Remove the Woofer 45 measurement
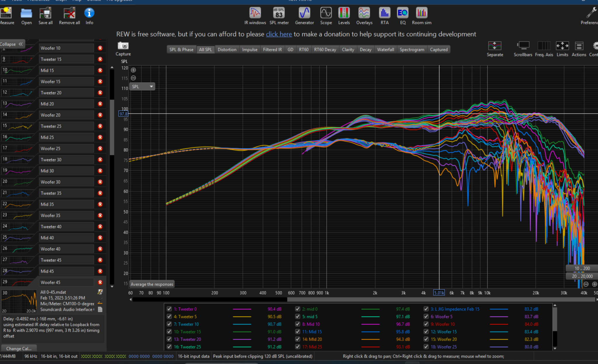 (100, 282)
